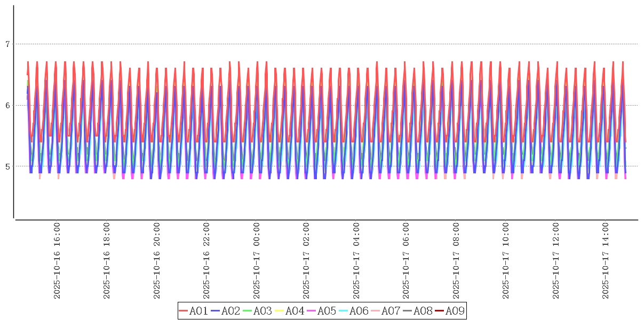Select the 2025-10-16 22:00 time label
This screenshot has width=644, height=320.
206,261
